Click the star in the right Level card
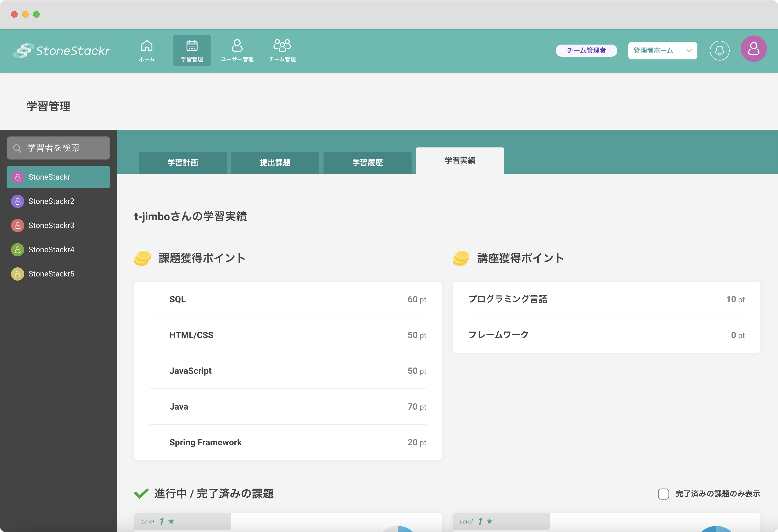778x532 pixels. [x=490, y=521]
